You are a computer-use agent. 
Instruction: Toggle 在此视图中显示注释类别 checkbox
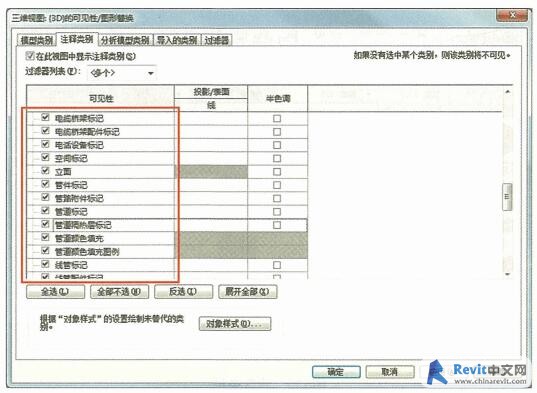tap(30, 55)
